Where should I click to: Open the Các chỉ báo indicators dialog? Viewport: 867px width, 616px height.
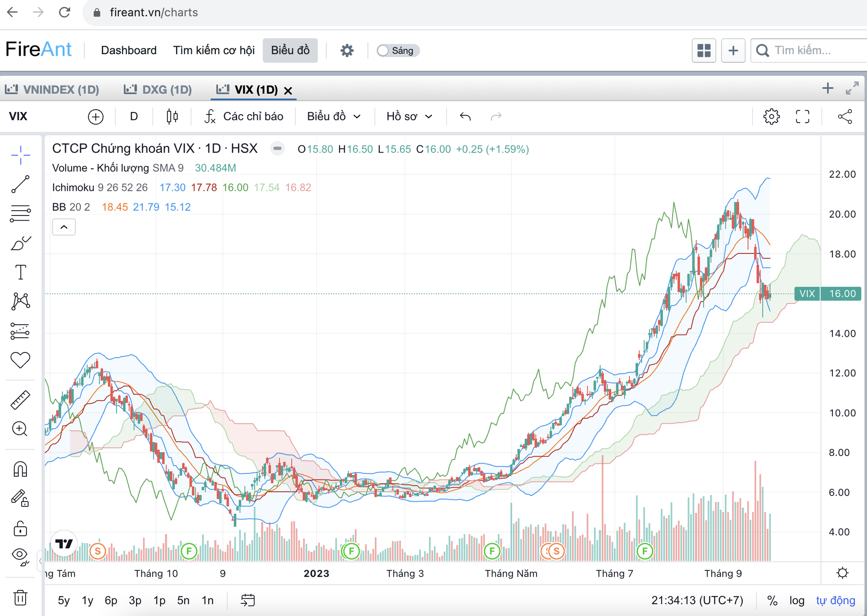point(244,117)
